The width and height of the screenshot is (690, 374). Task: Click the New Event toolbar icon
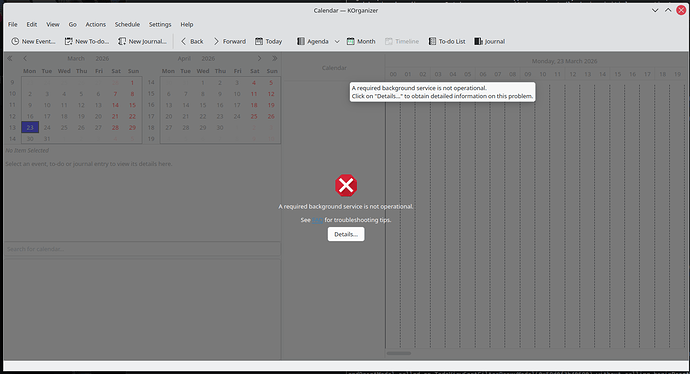point(15,41)
